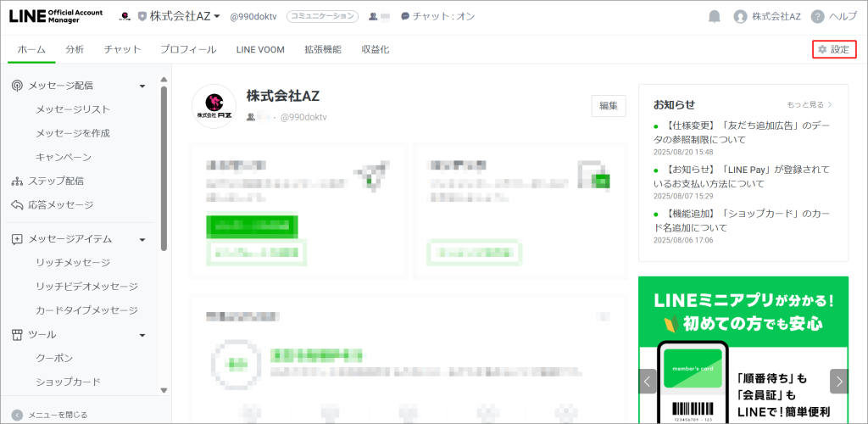Show previous banner with left arrow
The image size is (868, 424).
(x=648, y=381)
